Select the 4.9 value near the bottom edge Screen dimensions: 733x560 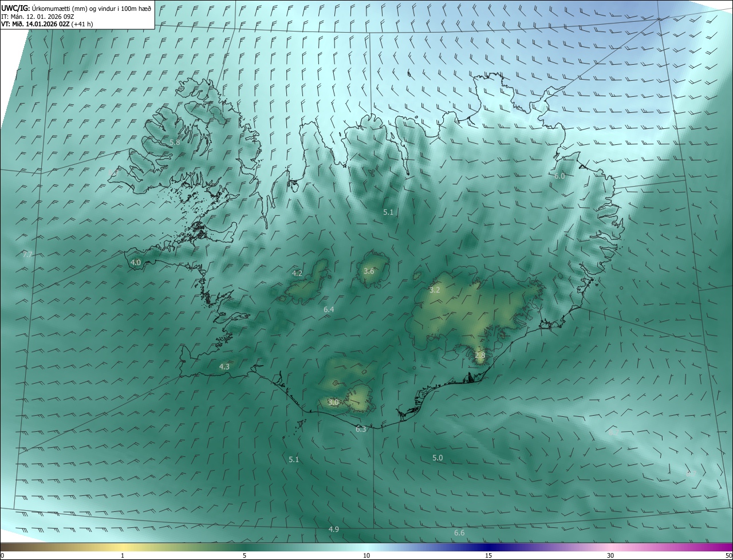[x=334, y=530]
